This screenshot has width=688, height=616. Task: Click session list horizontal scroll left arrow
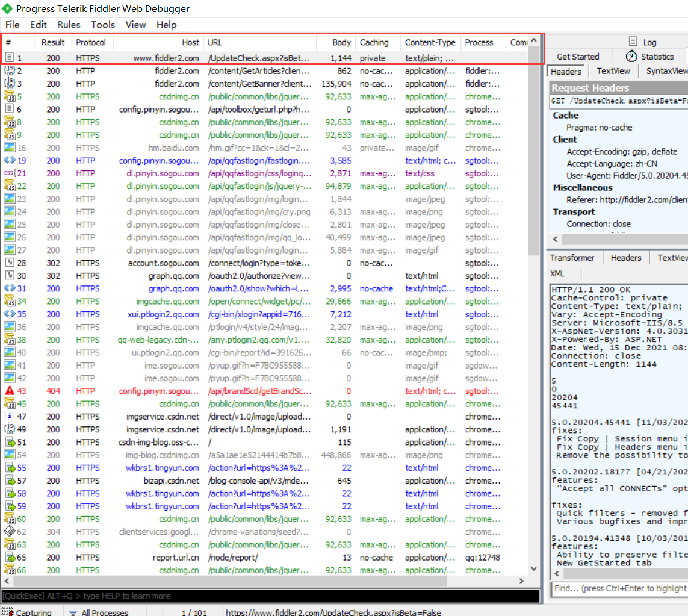point(7,581)
